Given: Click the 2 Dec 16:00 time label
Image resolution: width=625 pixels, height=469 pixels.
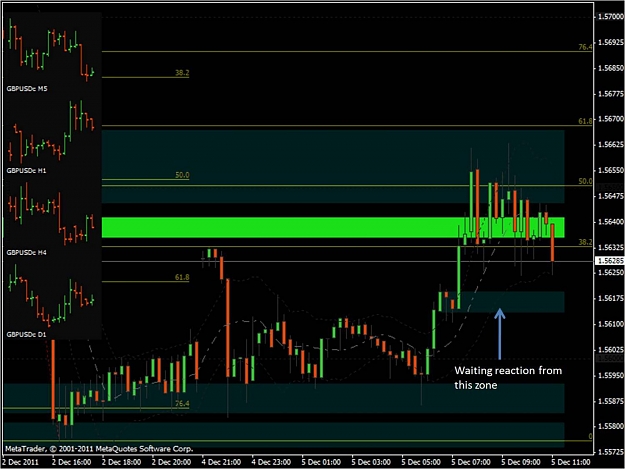Looking at the screenshot, I should click(72, 462).
